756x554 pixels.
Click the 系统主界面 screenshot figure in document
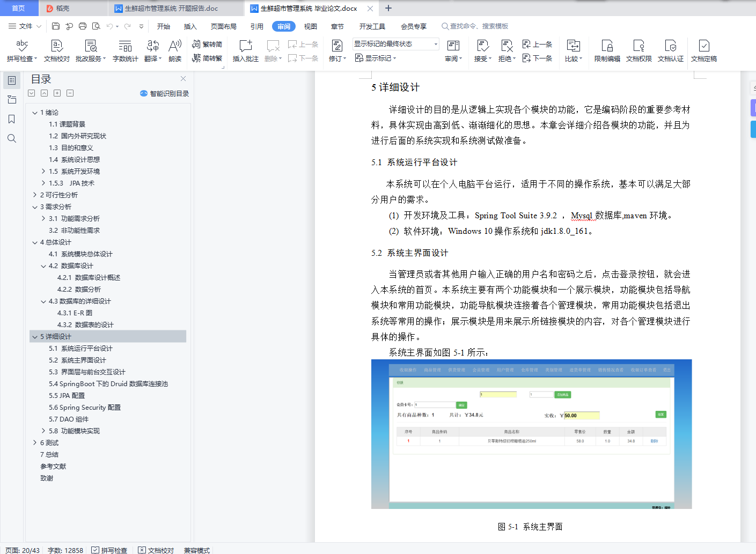[531, 434]
